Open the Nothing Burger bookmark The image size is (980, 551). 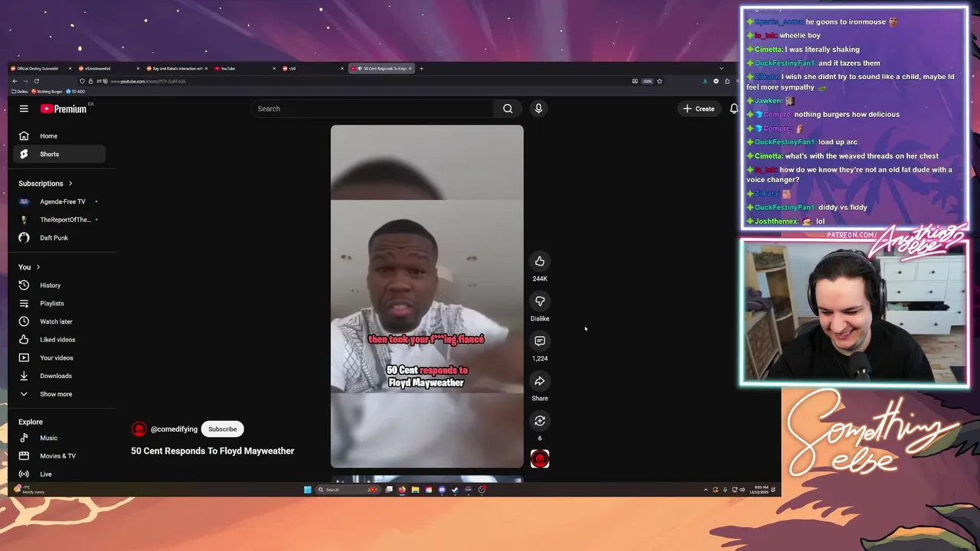(47, 91)
